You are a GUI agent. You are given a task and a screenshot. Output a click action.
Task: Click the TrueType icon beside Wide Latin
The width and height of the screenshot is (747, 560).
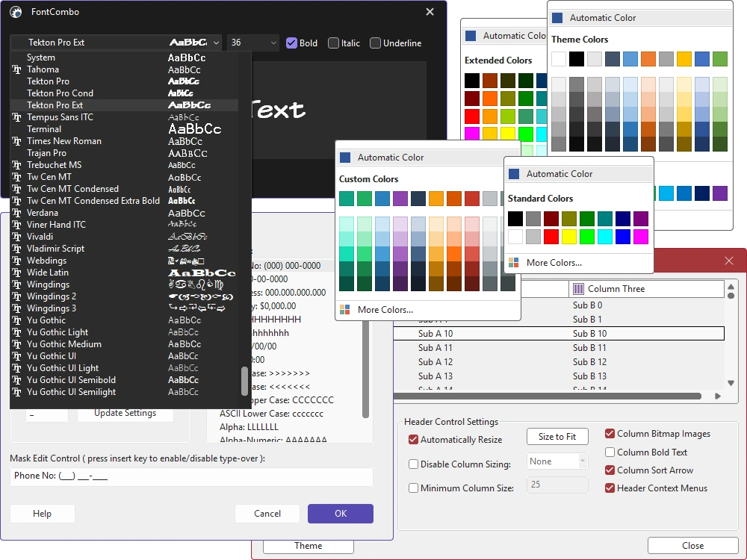point(16,273)
